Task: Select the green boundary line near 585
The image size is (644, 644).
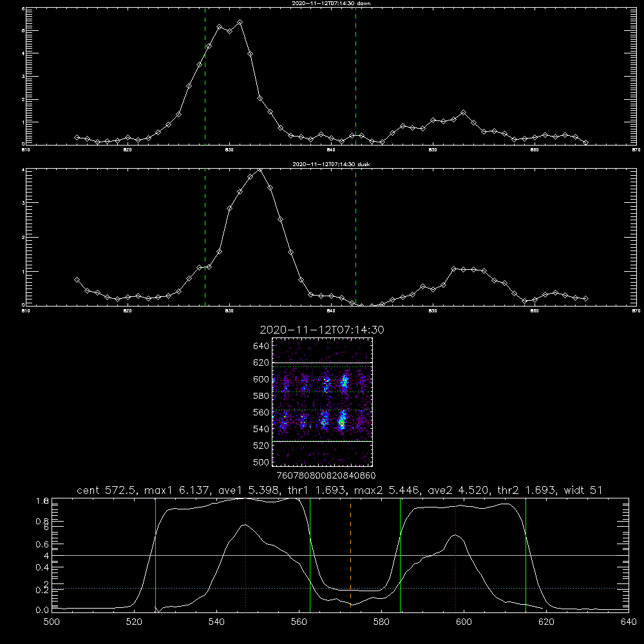Action: pos(400,554)
